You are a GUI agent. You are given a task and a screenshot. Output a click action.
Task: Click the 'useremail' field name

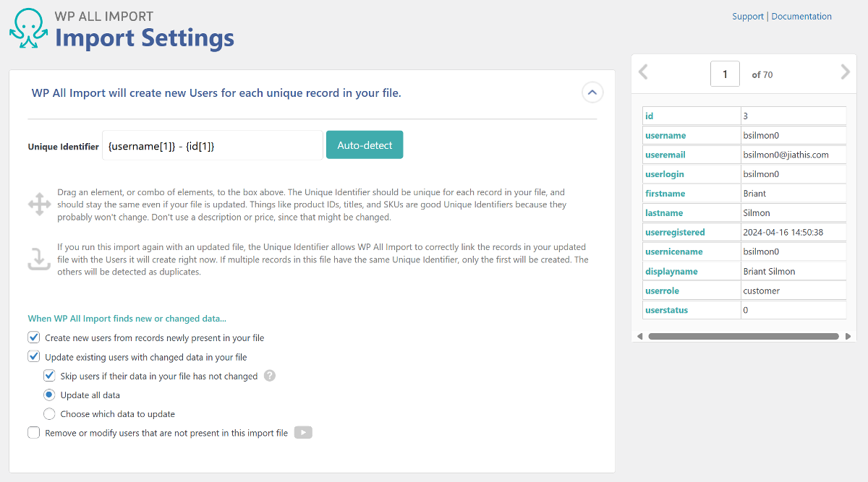coord(665,155)
